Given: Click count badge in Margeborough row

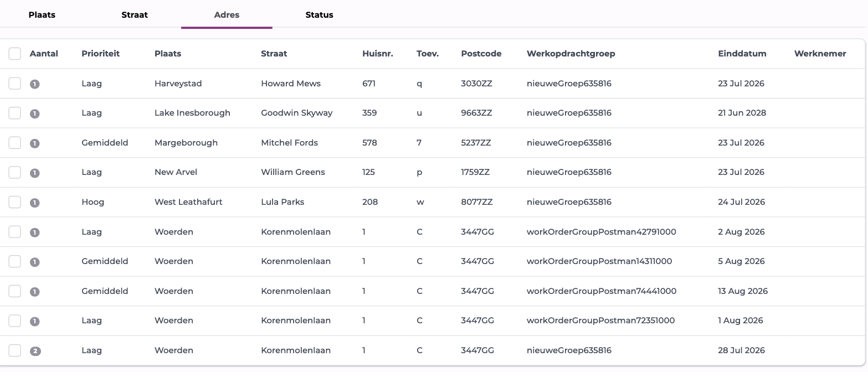Looking at the screenshot, I should 35,143.
